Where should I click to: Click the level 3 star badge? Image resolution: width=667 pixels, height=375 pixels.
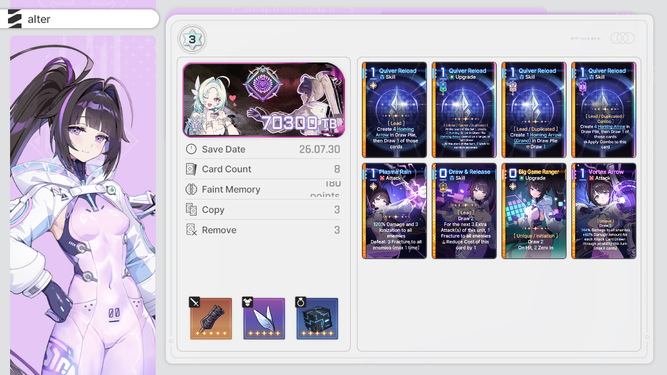pos(192,39)
